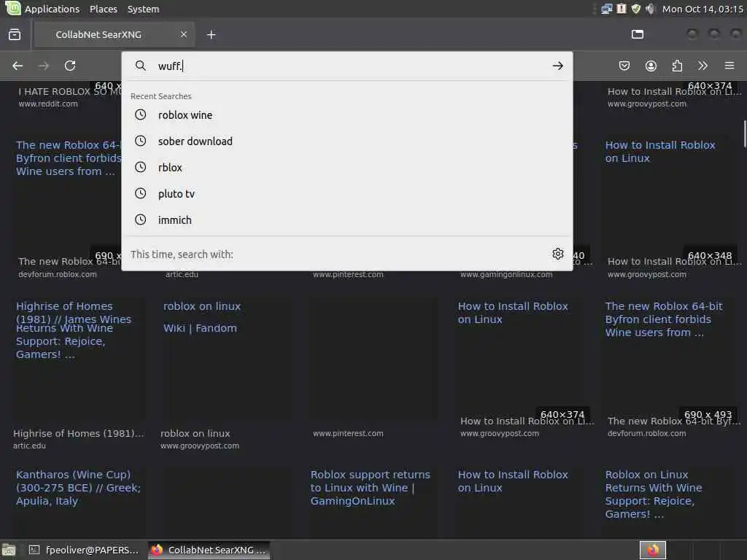This screenshot has width=747, height=560.
Task: Open the Applications menu
Action: point(52,9)
